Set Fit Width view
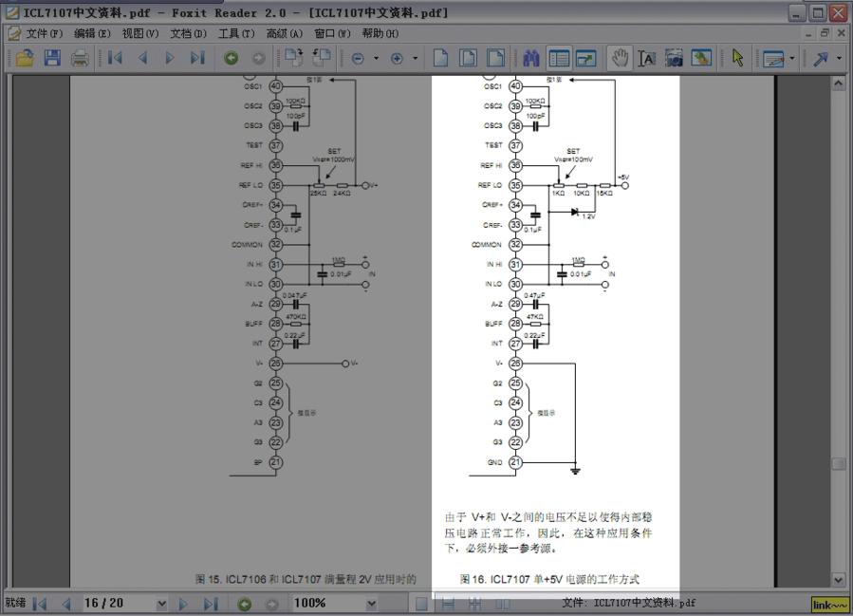 (495, 58)
